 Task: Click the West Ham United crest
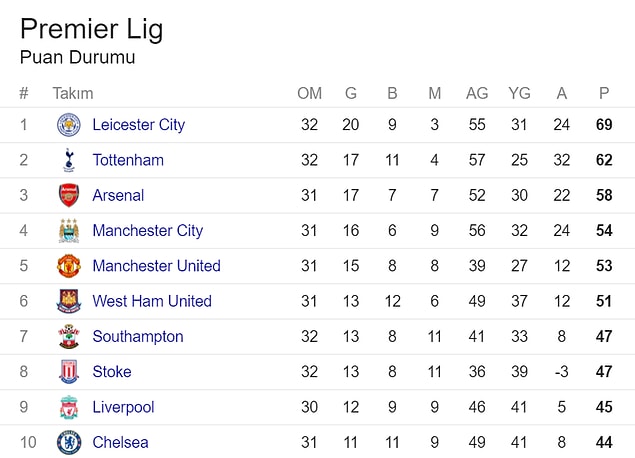coord(69,301)
